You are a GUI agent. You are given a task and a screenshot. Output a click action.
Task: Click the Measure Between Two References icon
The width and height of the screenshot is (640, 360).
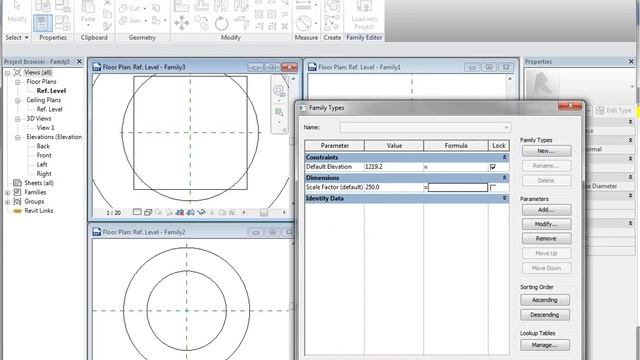(x=303, y=6)
